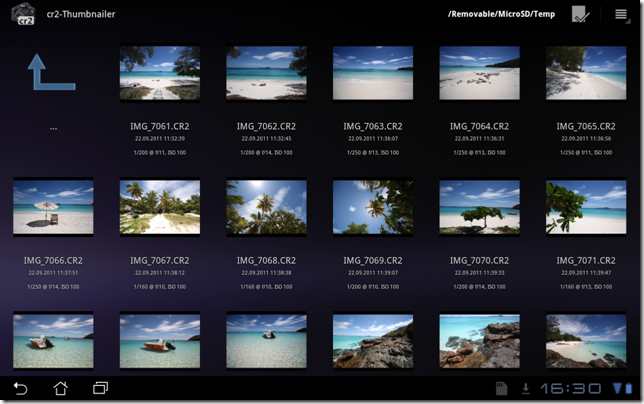644x404 pixels.
Task: Click the date 22.09.2011 11:36:56
Action: [586, 139]
